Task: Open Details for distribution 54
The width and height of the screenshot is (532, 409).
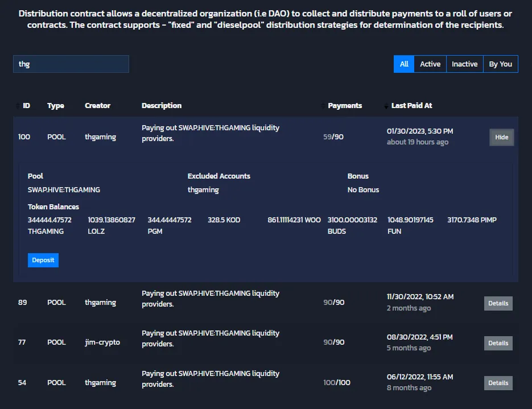Action: 498,383
